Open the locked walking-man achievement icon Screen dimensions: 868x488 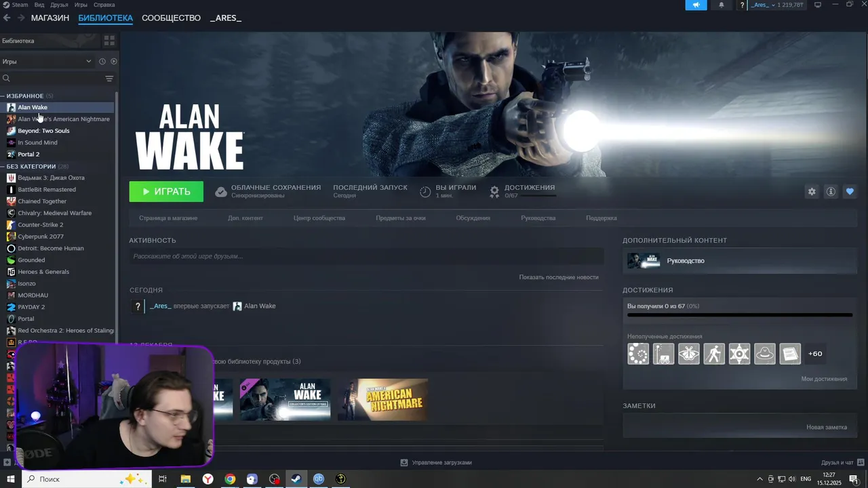(x=714, y=353)
